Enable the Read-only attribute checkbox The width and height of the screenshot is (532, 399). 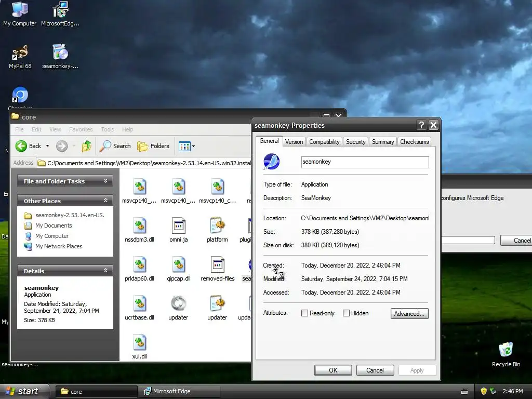[x=304, y=313]
